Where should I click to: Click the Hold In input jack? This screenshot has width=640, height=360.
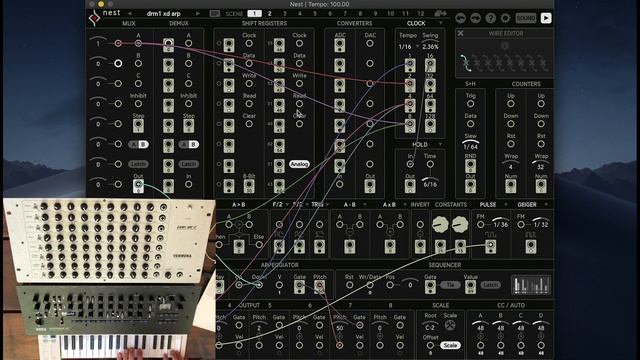point(410,164)
